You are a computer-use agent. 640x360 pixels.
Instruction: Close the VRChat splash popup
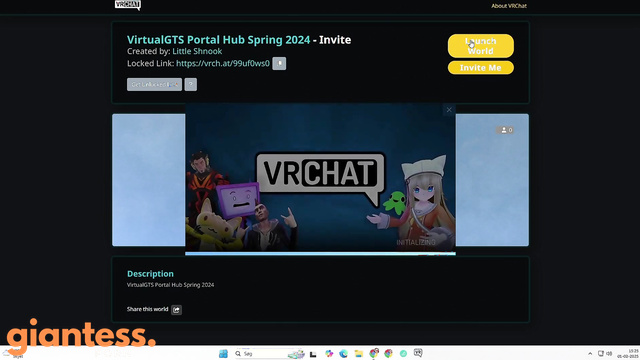pos(449,109)
